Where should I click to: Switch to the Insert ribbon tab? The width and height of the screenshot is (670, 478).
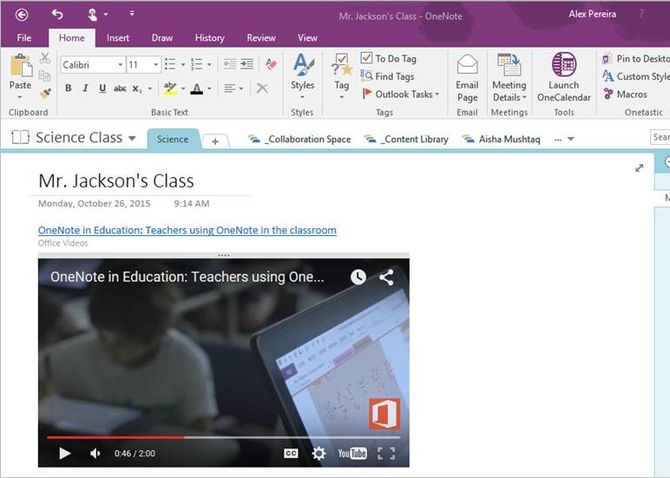(x=117, y=38)
